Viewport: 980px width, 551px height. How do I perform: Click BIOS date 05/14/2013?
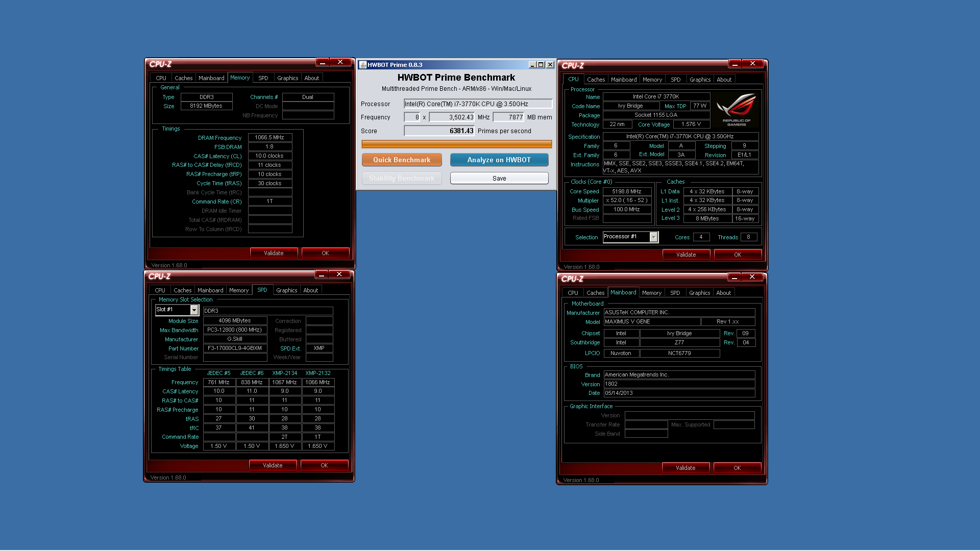tap(679, 393)
